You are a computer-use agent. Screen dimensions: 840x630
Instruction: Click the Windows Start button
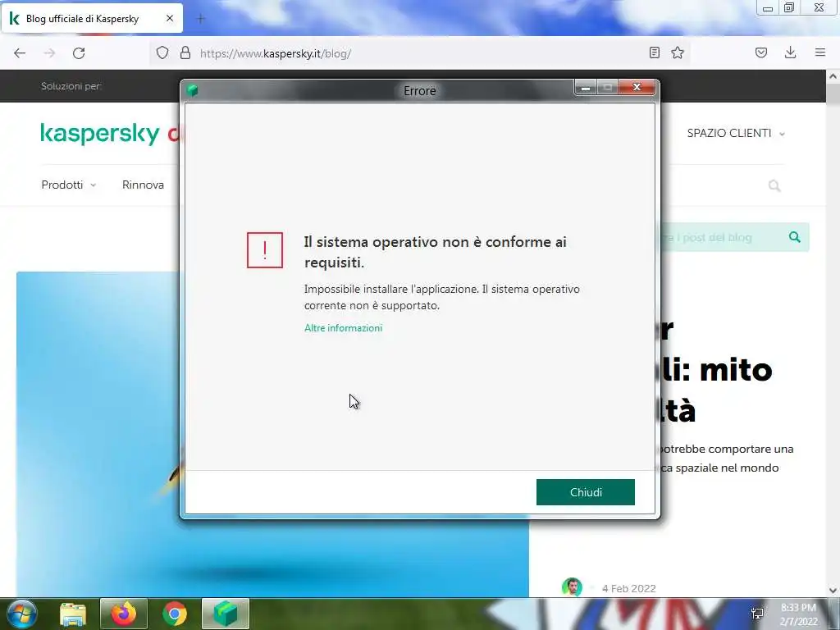tap(22, 614)
